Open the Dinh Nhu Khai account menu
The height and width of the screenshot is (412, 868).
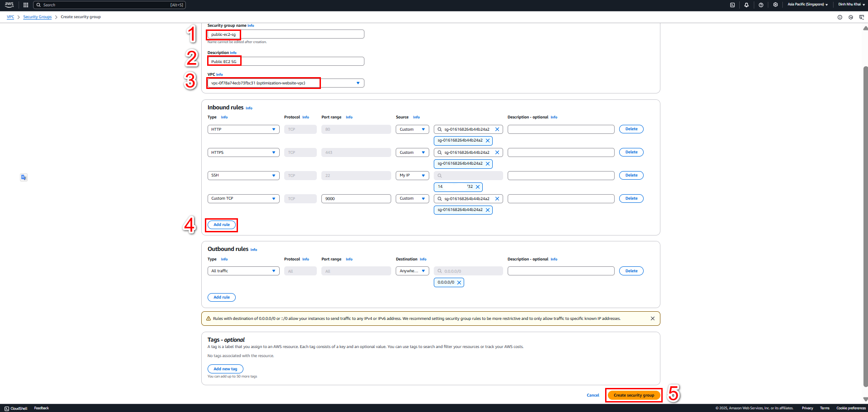click(x=851, y=5)
